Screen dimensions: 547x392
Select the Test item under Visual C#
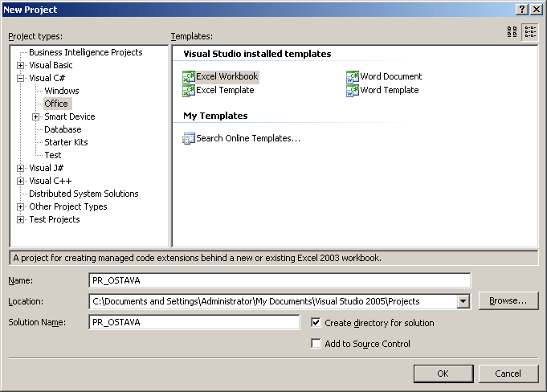point(53,155)
